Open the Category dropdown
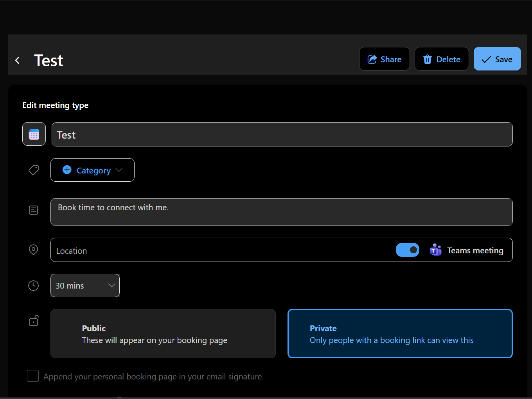This screenshot has height=399, width=532. click(92, 170)
